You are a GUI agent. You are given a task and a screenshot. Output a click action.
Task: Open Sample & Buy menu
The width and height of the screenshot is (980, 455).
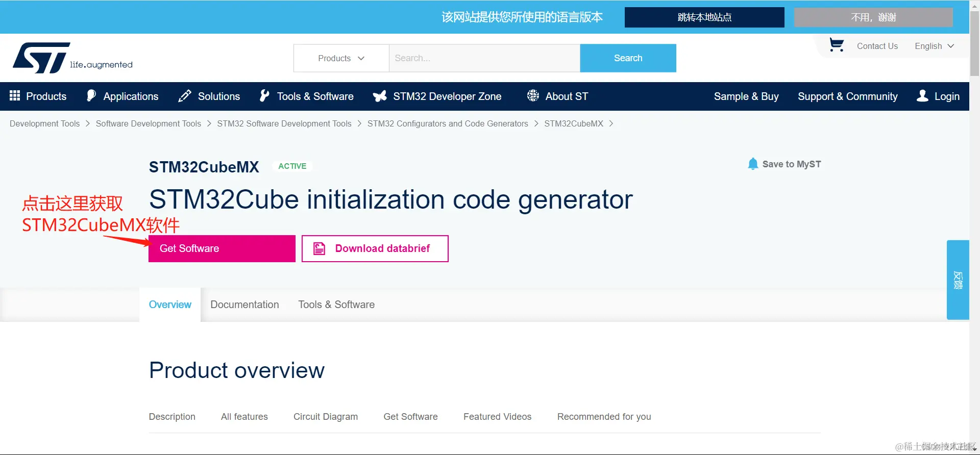click(x=746, y=96)
